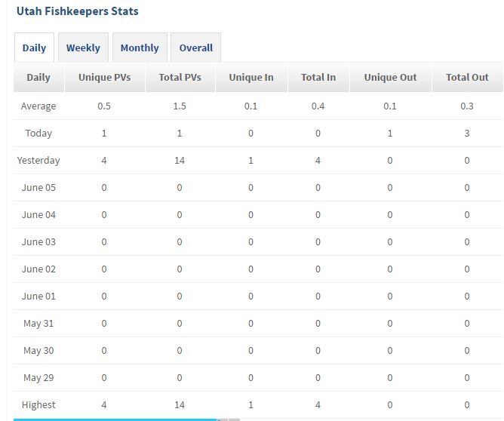Select the Average row label
Image resolution: width=504 pixels, height=421 pixels.
coord(38,106)
